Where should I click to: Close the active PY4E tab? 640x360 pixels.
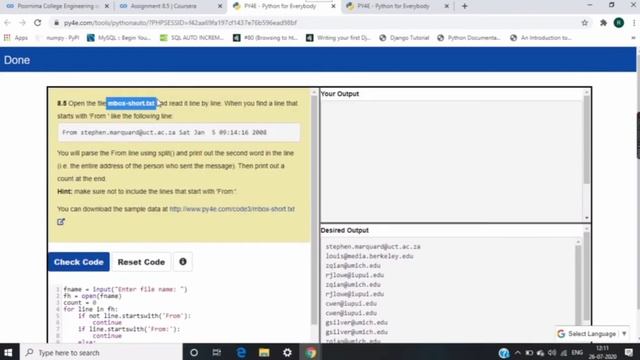[333, 6]
